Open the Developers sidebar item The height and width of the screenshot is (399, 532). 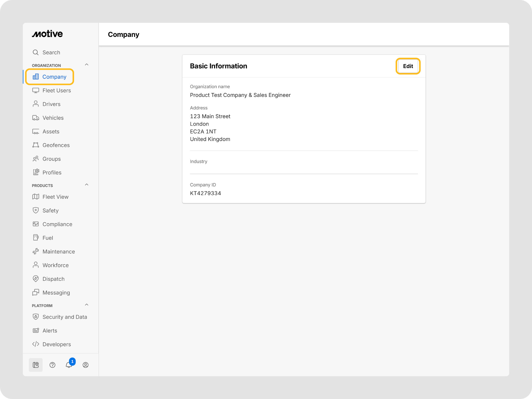56,344
